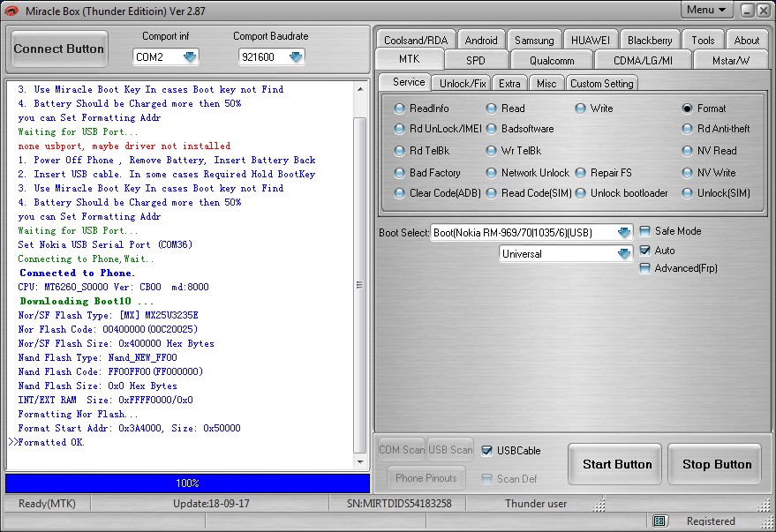Viewport: 776px width, 532px height.
Task: Open the CDMA/LG/MI tab
Action: tap(643, 60)
